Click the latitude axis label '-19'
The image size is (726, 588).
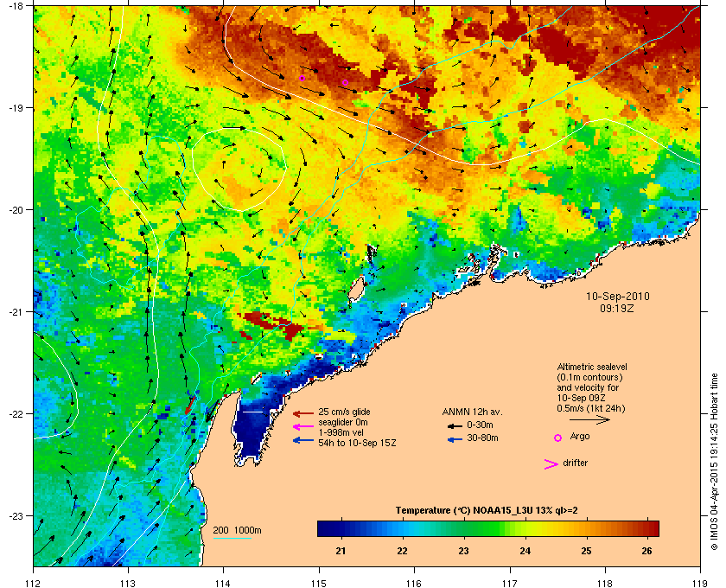(16, 108)
